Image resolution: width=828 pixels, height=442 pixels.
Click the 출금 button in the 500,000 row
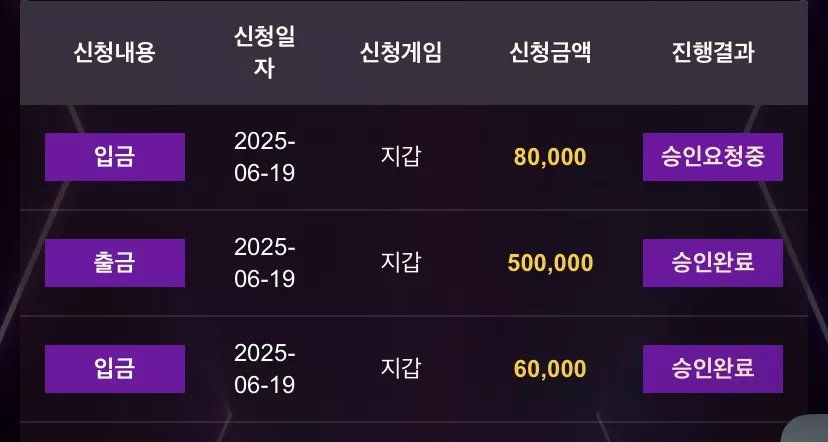coord(115,263)
